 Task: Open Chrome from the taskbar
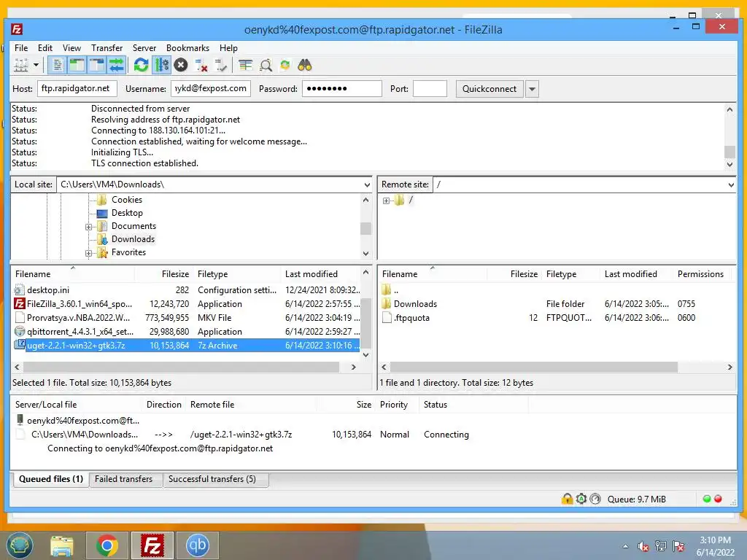107,545
